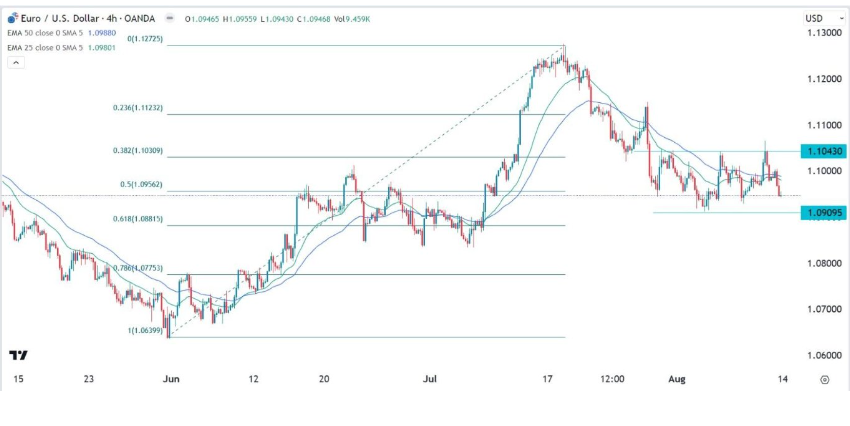Click the 1.10430 price label tag
Image resolution: width=850 pixels, height=426 pixels.
(824, 151)
